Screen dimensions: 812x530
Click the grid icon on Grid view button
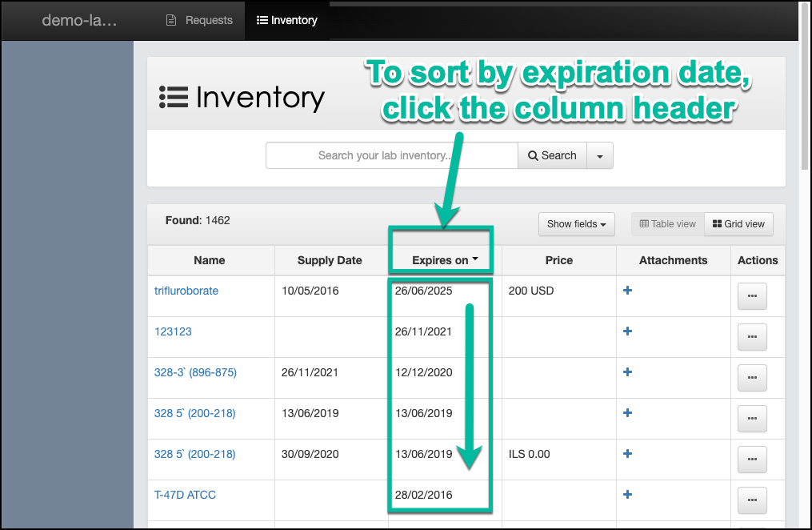tap(715, 224)
